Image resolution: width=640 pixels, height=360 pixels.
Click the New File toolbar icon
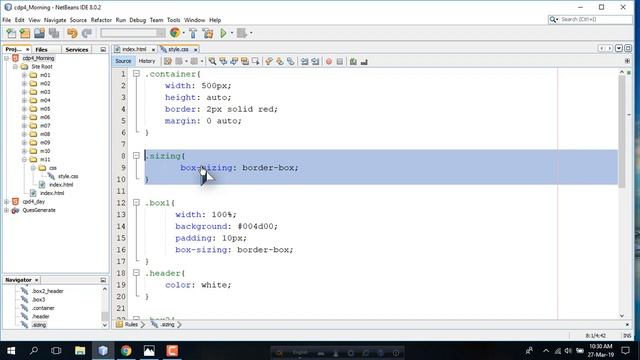[11, 33]
